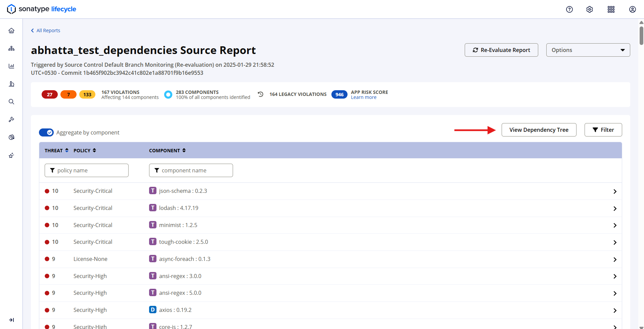Click the T badge next to json-schema
Screen dimensions: 644x329
(x=153, y=190)
